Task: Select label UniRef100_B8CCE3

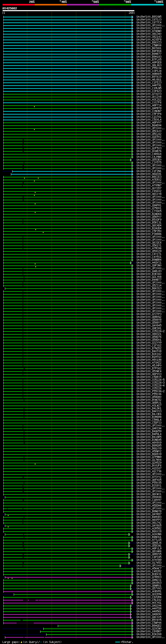Action: pyautogui.click(x=149, y=177)
